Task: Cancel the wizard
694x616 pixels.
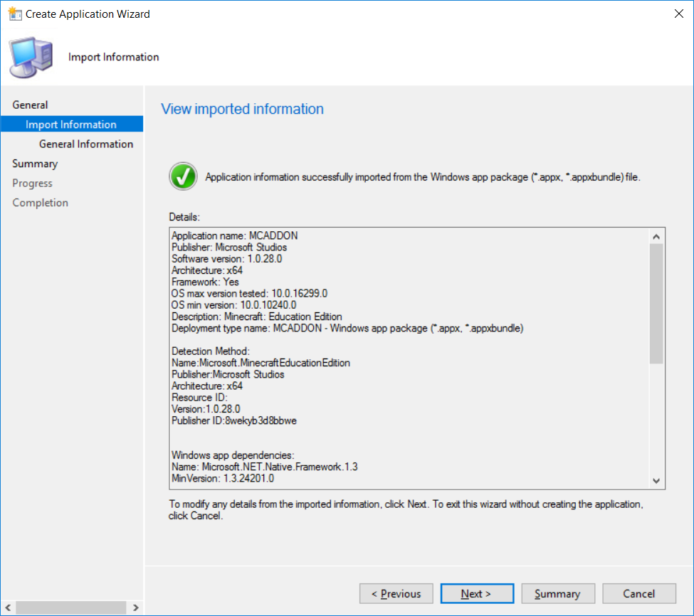Action: [x=639, y=593]
